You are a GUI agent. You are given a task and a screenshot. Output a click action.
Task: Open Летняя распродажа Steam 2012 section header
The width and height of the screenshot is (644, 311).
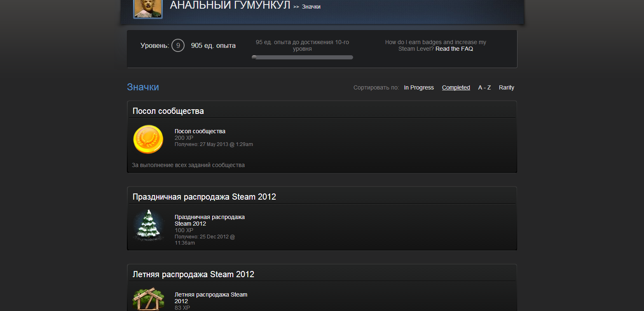[x=322, y=274]
